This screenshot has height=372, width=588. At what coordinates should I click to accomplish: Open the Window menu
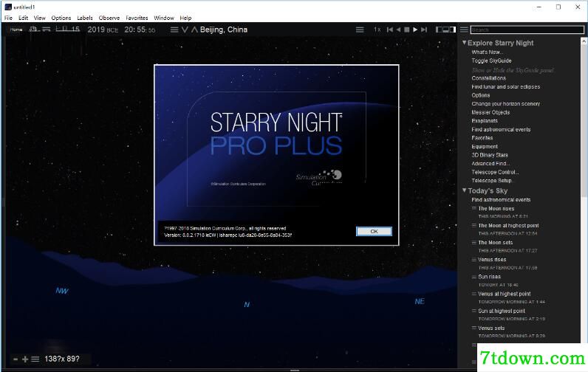[164, 18]
